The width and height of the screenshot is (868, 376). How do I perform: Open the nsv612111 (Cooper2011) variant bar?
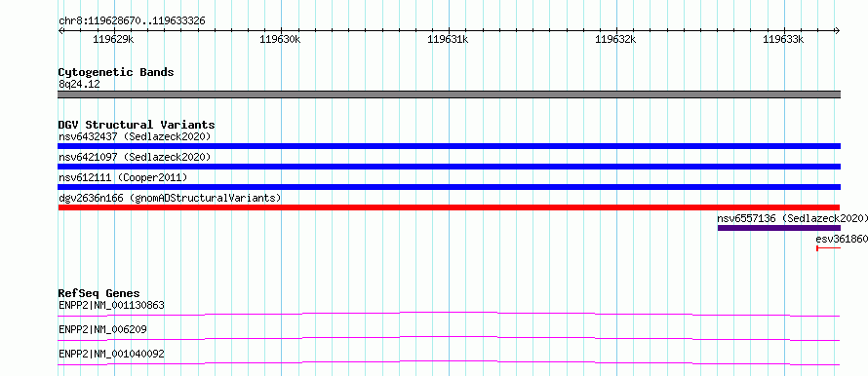click(x=449, y=187)
